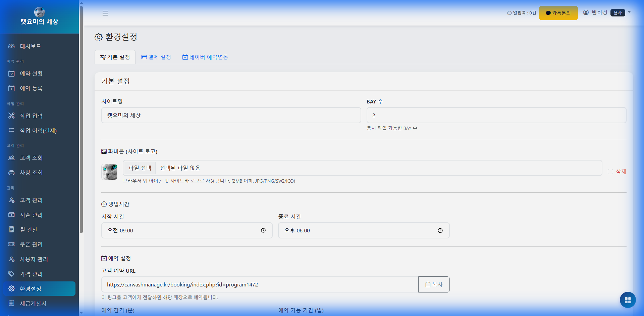Image resolution: width=644 pixels, height=316 pixels.
Task: Click the favicon cat thumbnail preview
Action: click(109, 172)
